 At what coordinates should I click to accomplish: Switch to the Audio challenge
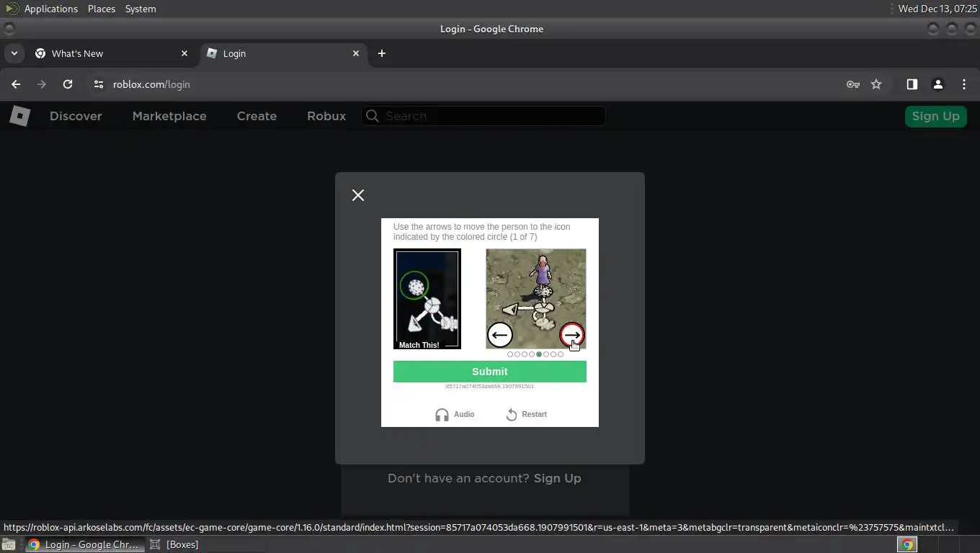[455, 414]
